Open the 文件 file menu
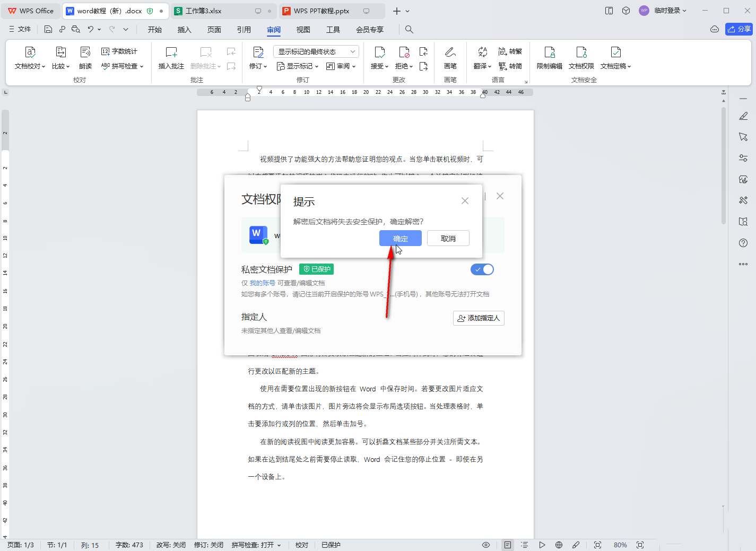The width and height of the screenshot is (756, 551). coord(20,29)
